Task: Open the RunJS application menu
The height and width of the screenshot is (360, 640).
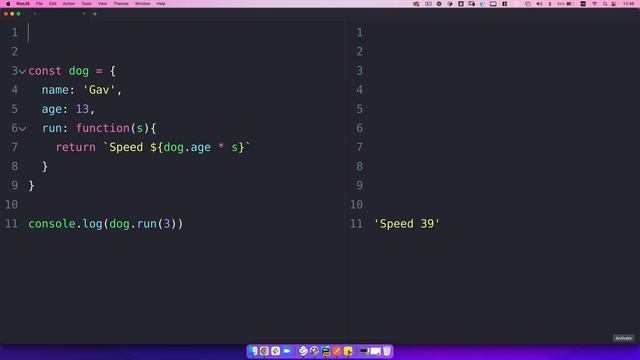Action: 23,4
